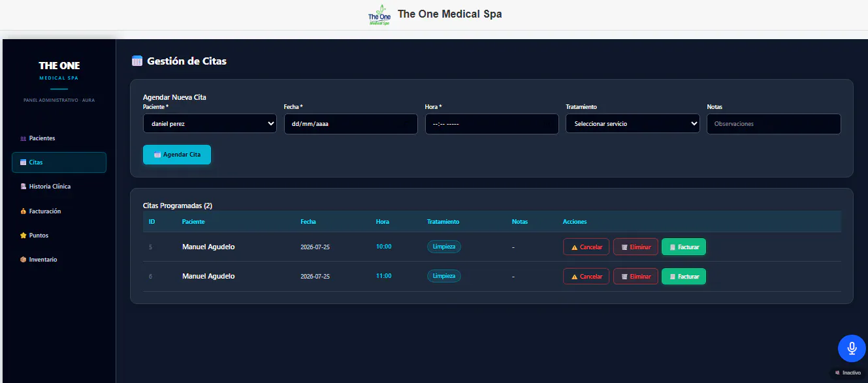868x383 pixels.
Task: Click THE ONE sidebar brand title
Action: [59, 65]
